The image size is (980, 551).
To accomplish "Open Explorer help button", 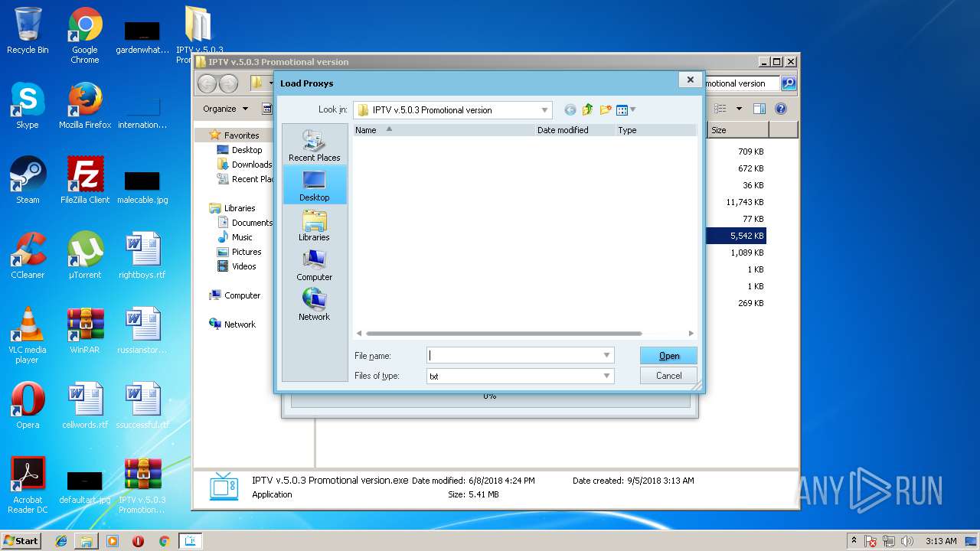I will click(x=781, y=109).
